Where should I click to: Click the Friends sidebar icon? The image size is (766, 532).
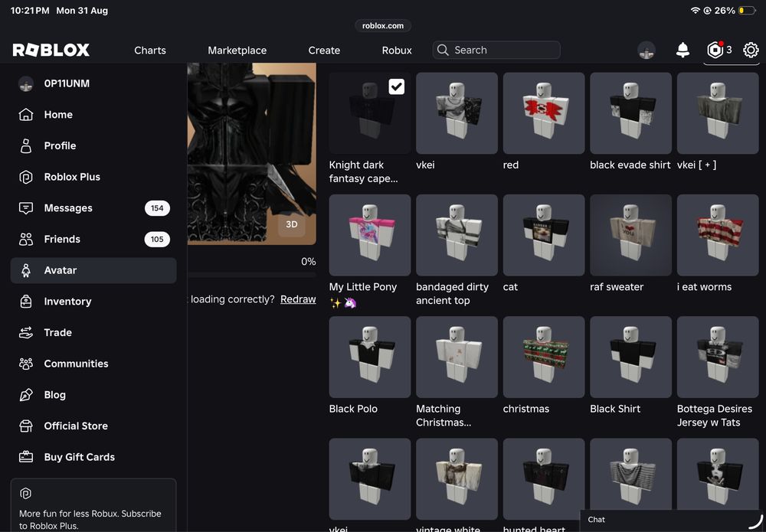[x=26, y=239]
